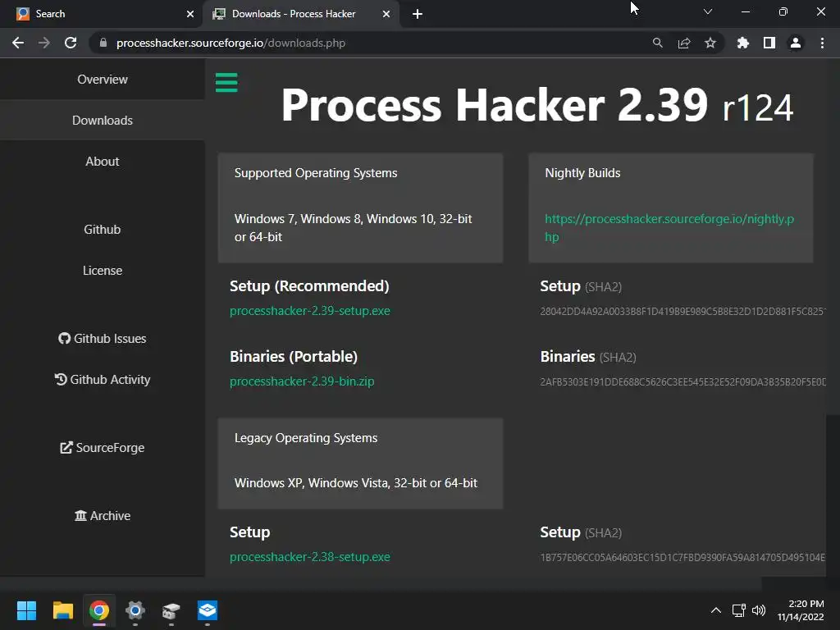Click the browser forward arrow
The height and width of the screenshot is (630, 840).
pyautogui.click(x=44, y=43)
